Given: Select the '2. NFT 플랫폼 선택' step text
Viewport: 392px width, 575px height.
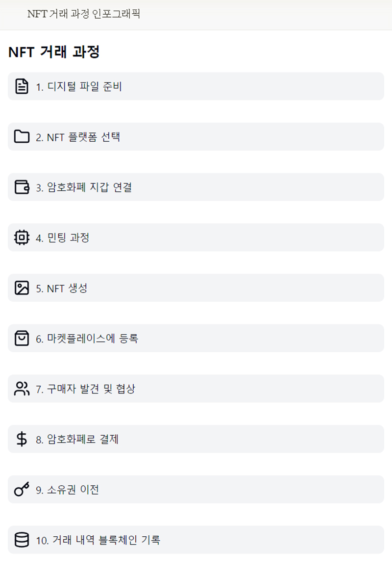Looking at the screenshot, I should pyautogui.click(x=78, y=137).
